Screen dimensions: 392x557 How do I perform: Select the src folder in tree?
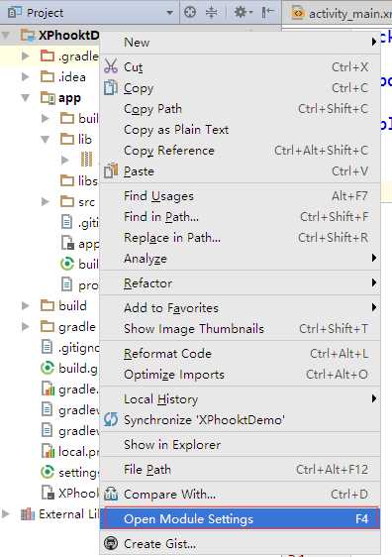point(77,202)
